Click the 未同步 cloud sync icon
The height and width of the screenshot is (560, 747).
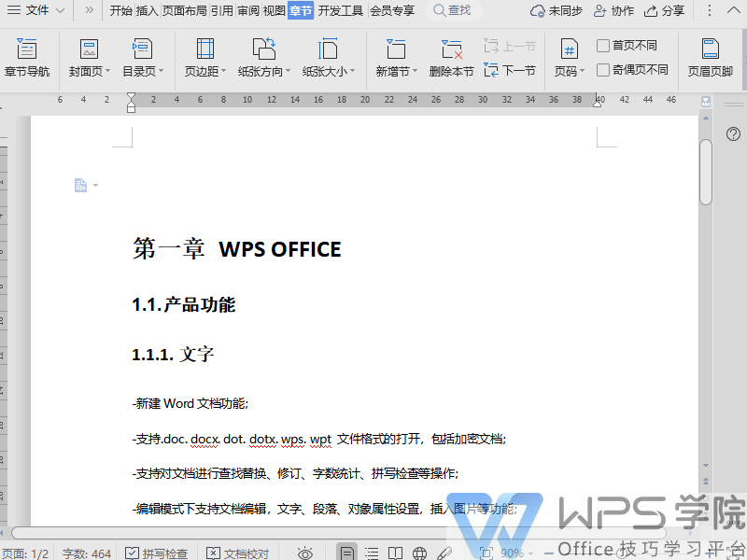point(538,11)
